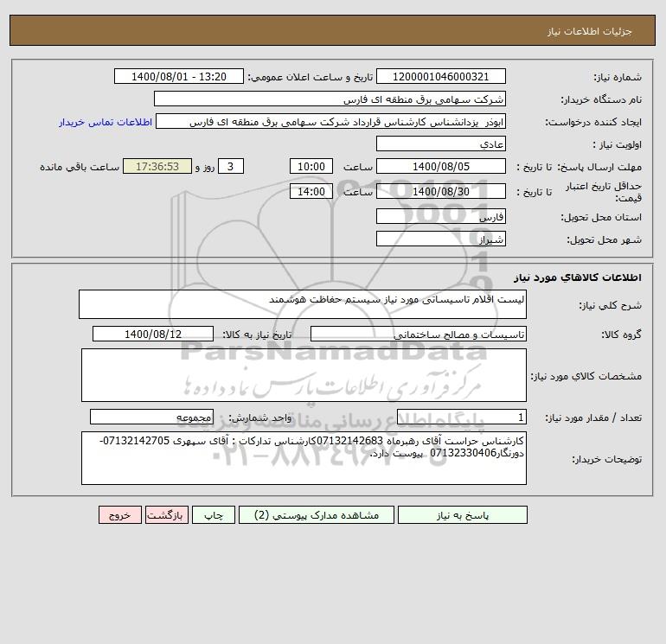Select the شماره نیاز field 1200001046000321

pos(441,76)
